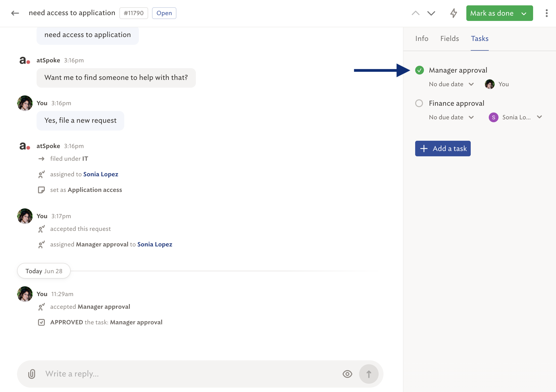This screenshot has height=392, width=556.
Task: Go back using the left arrow
Action: point(15,13)
